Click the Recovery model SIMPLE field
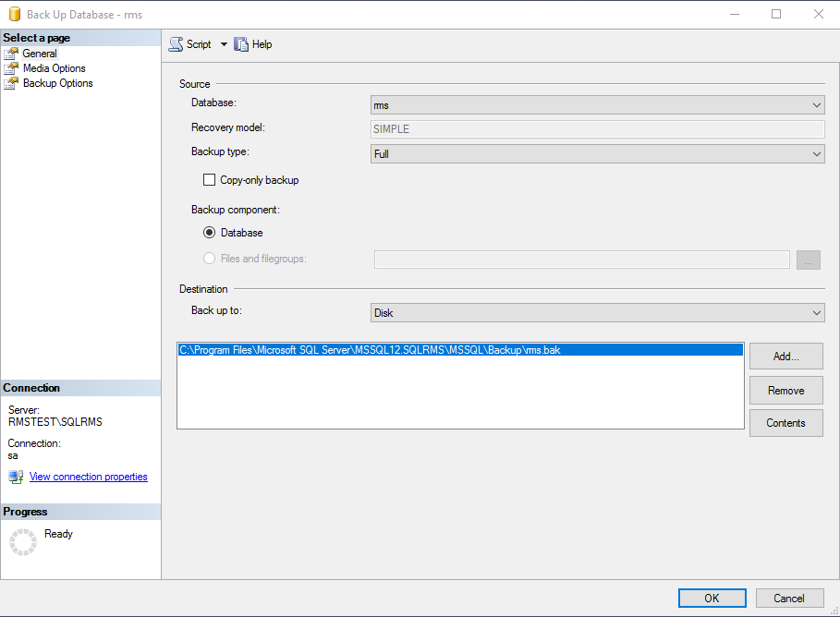The image size is (840, 617). (x=597, y=129)
